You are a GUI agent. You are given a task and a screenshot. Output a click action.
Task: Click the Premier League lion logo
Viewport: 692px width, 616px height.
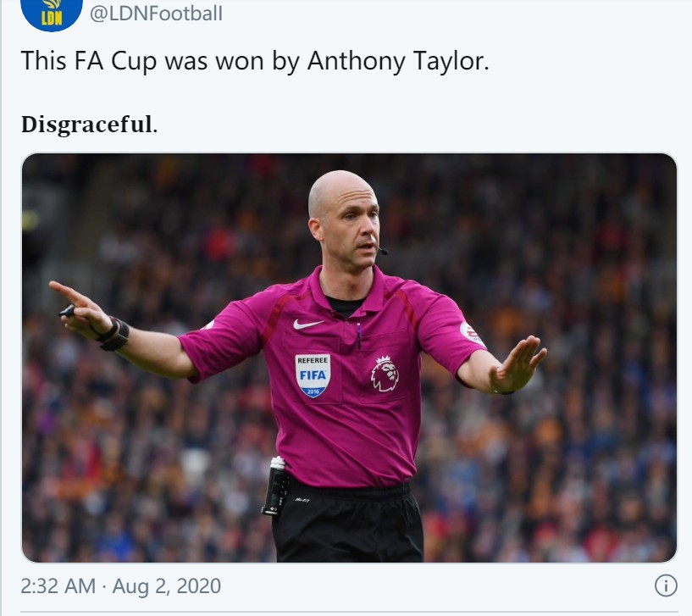[x=385, y=374]
